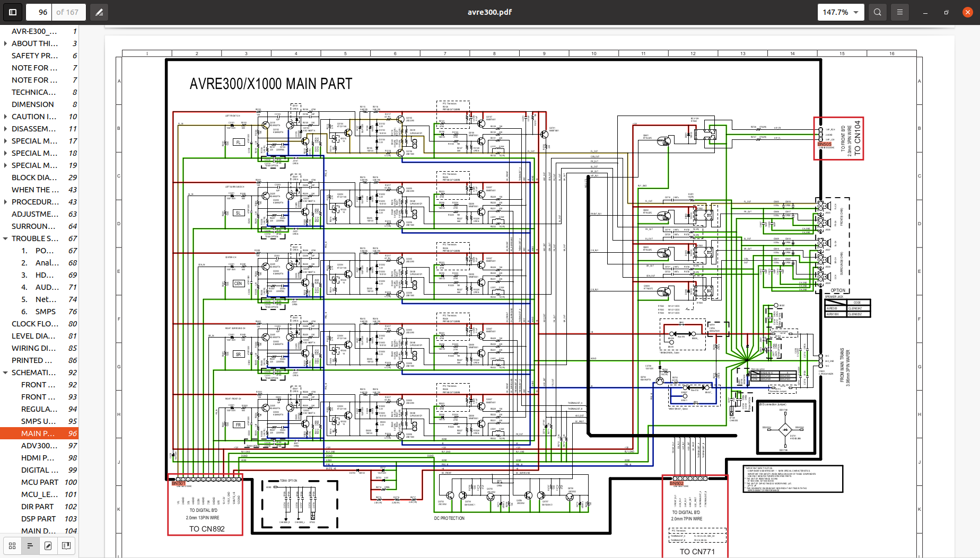Open LEVEL DIA... page 81
The width and height of the screenshot is (980, 558).
(x=39, y=336)
